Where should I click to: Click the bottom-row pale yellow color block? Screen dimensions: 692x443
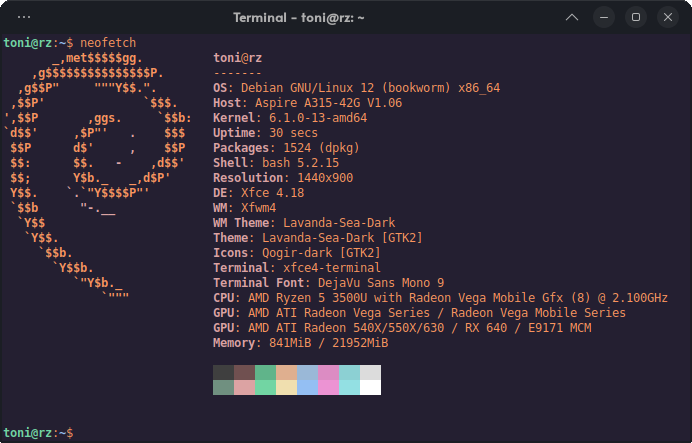pos(287,387)
